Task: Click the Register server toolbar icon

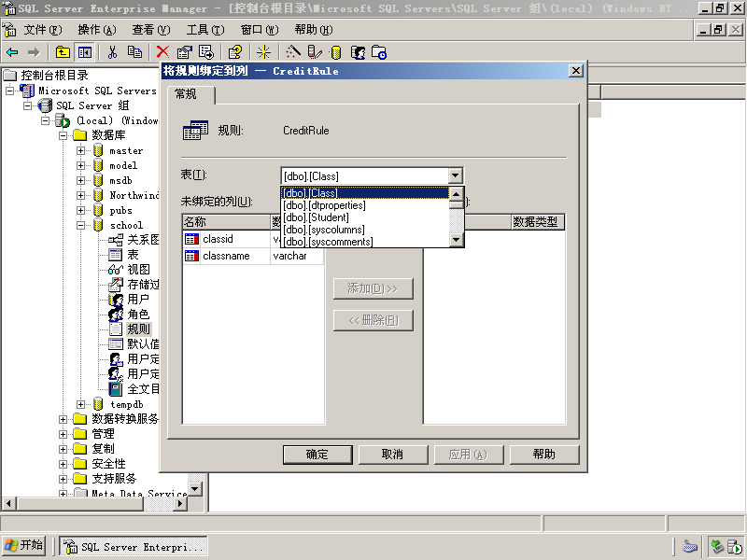Action: pos(315,52)
